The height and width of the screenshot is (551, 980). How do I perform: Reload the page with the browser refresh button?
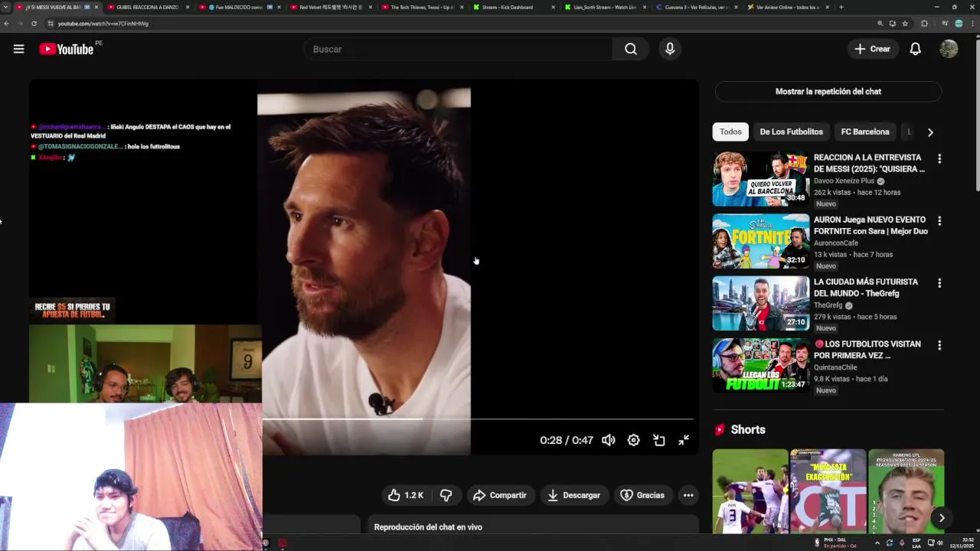34,24
